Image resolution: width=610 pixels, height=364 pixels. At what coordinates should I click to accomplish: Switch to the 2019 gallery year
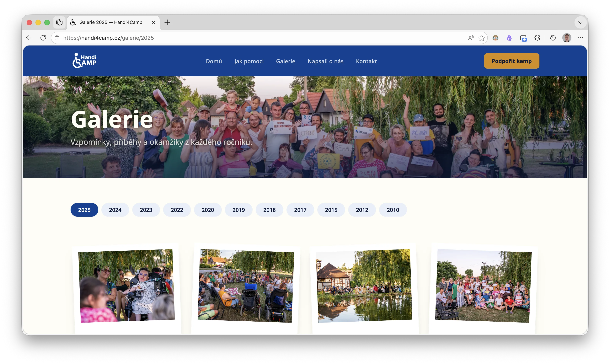tap(239, 210)
